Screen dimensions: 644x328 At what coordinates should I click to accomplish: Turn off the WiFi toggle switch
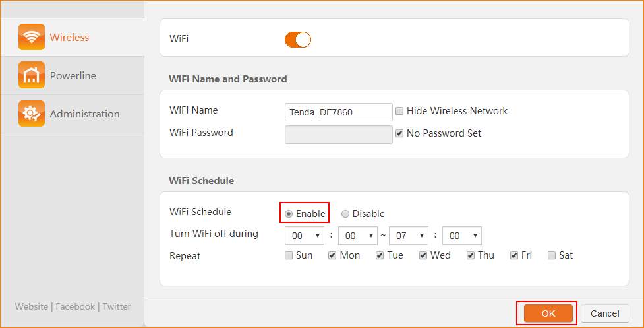(x=297, y=40)
